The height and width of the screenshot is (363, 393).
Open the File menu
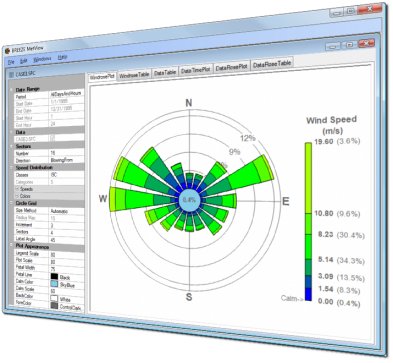coord(11,62)
